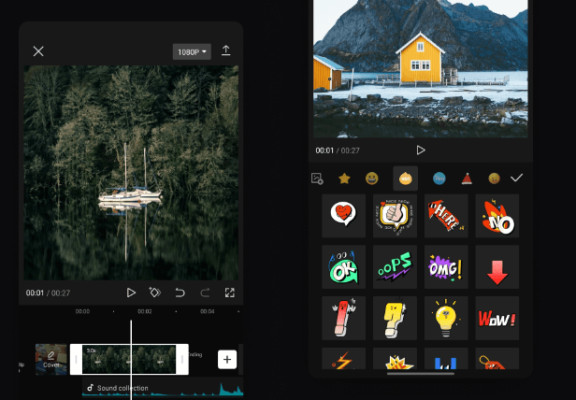576x400 pixels.
Task: Choose the OMG! comic sticker
Action: pyautogui.click(x=446, y=267)
